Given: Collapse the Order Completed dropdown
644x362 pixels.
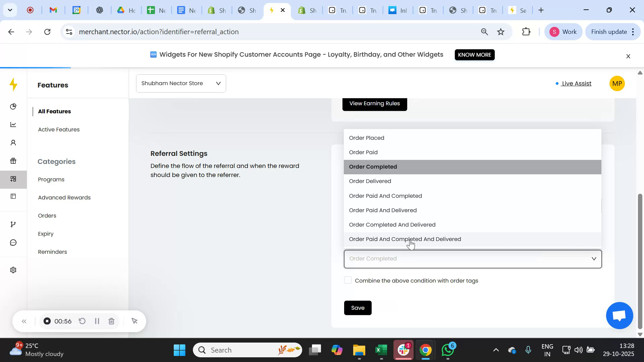Looking at the screenshot, I should tap(594, 258).
